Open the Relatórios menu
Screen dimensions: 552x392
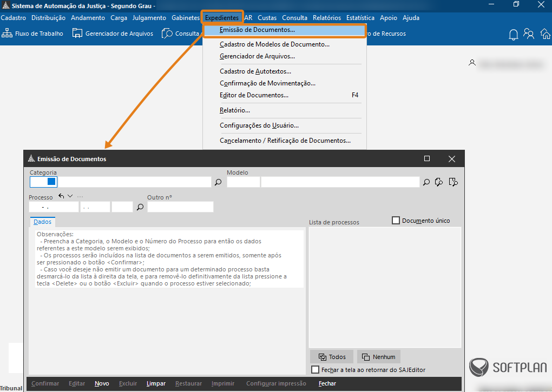[x=327, y=18]
